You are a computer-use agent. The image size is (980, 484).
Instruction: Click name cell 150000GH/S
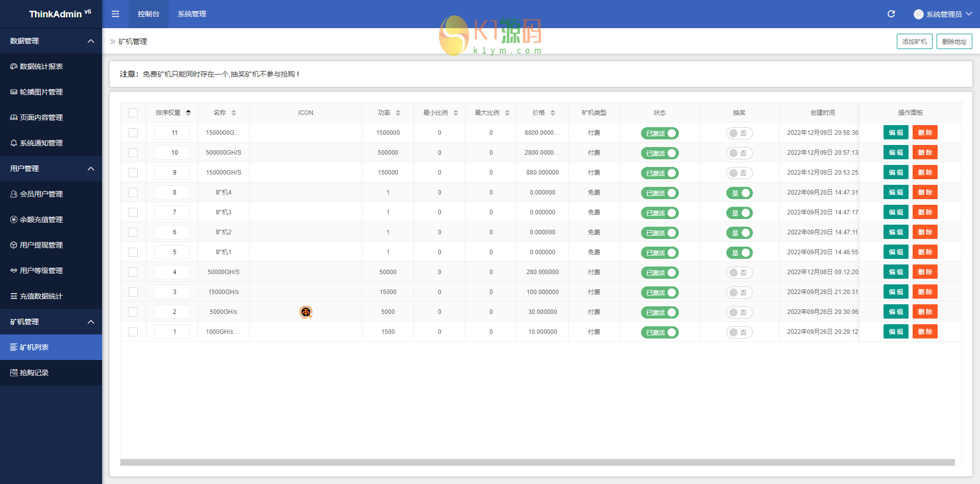point(224,173)
